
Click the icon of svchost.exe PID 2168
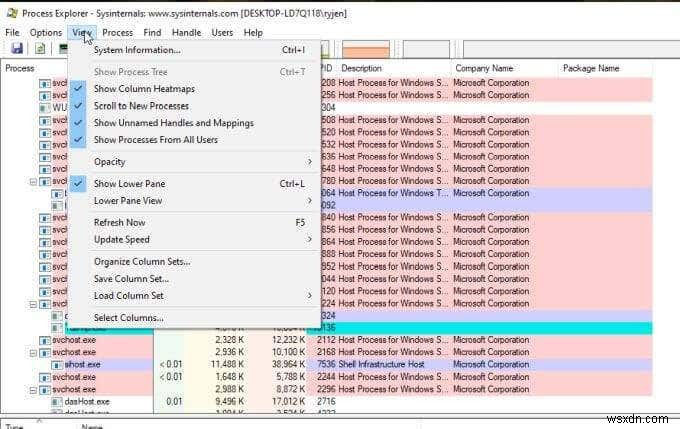pos(45,353)
